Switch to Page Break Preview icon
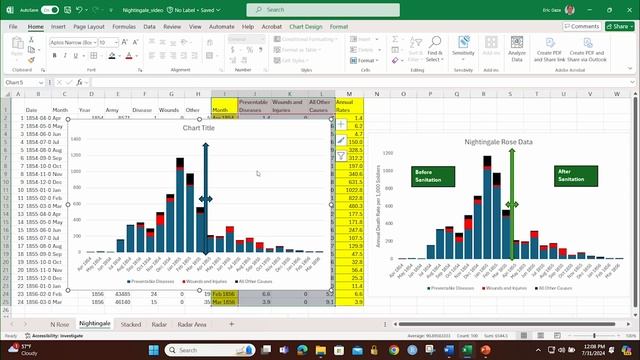This screenshot has height=360, width=640. (x=557, y=336)
